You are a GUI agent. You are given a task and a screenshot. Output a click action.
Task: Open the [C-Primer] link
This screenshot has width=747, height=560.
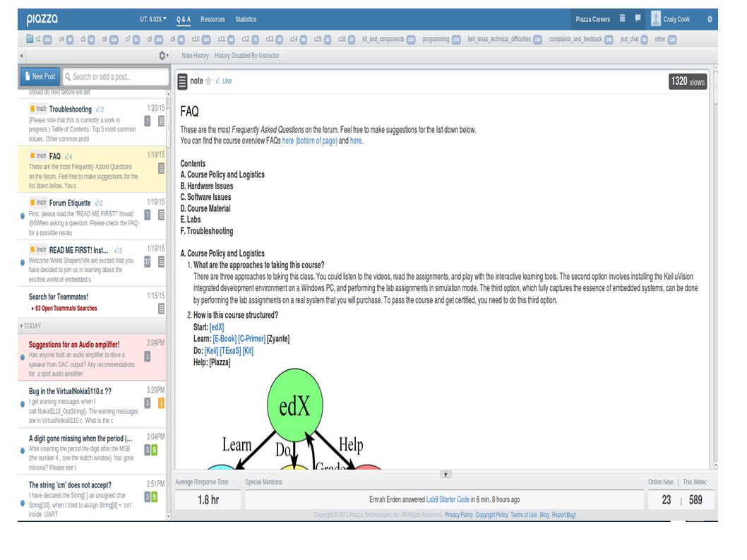point(251,339)
